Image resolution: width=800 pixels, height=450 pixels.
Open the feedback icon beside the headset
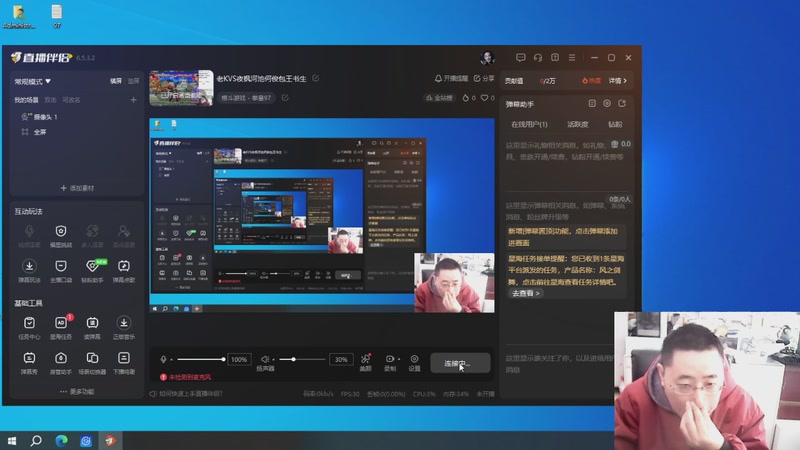[x=555, y=58]
